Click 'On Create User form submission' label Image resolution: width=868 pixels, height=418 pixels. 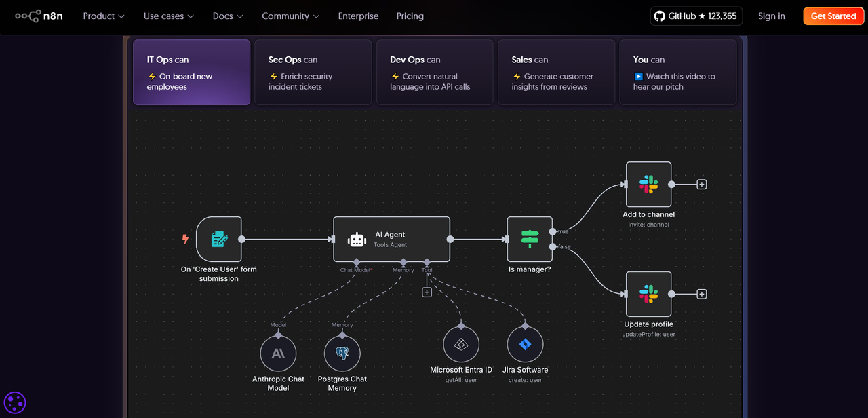pos(219,274)
